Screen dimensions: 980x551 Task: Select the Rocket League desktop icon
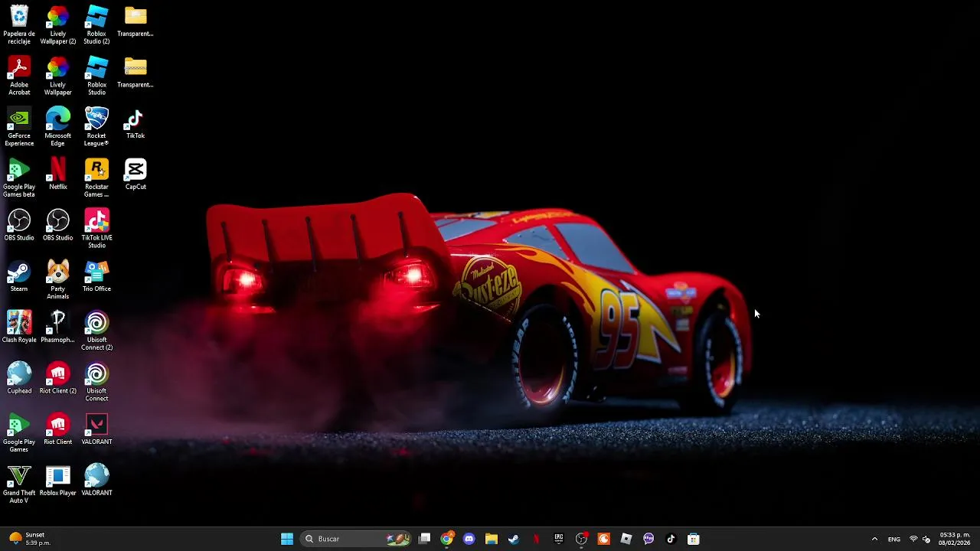coord(96,127)
